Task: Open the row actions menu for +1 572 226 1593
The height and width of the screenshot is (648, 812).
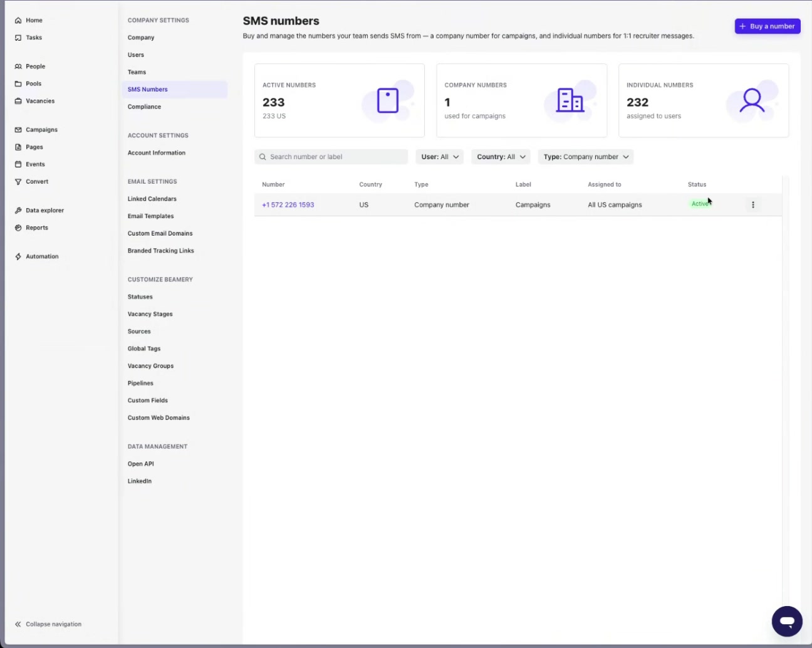Action: pos(753,205)
